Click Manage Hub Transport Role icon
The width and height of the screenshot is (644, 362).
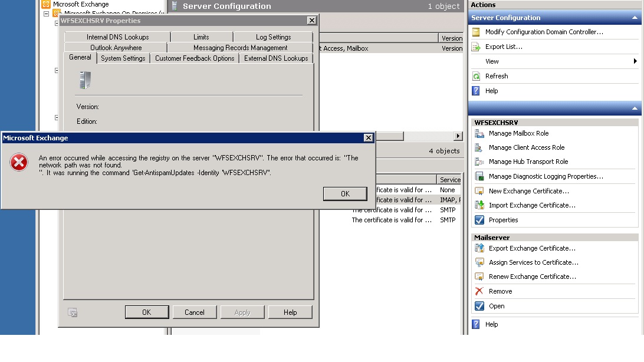(x=479, y=162)
